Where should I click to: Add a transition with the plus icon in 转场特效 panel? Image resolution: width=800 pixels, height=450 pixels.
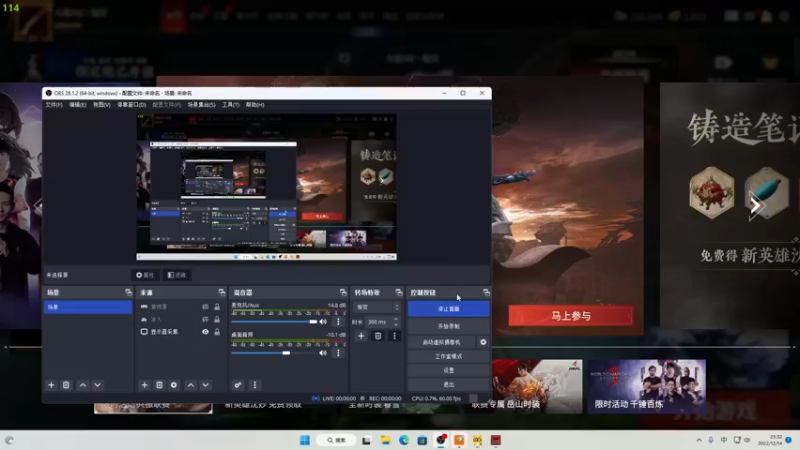point(361,336)
